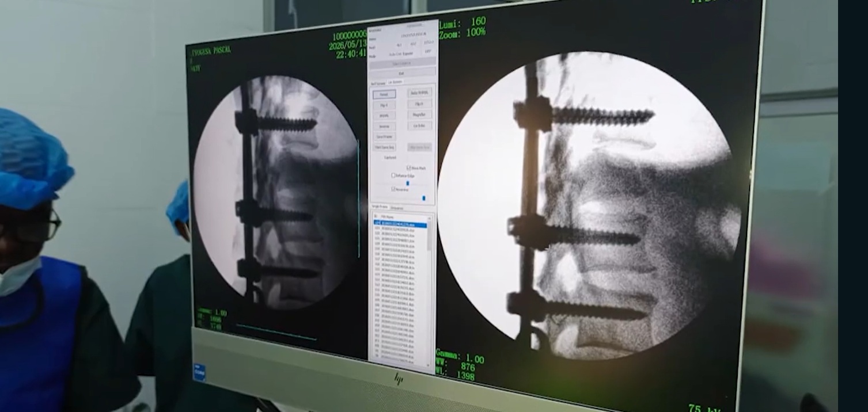
Task: Click the Exit button in control panel
Action: [x=402, y=73]
